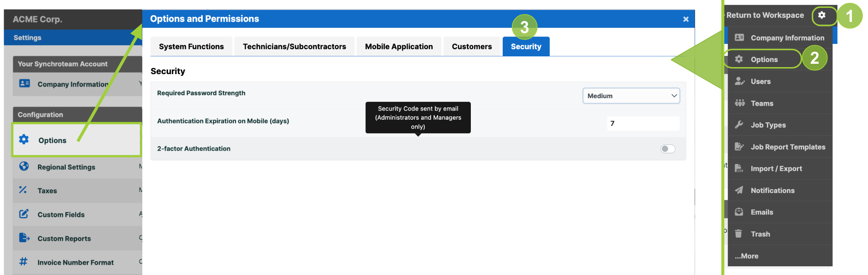Viewport: 868px width, 275px height.
Task: Click the ACME Corp. header text
Action: 37,19
